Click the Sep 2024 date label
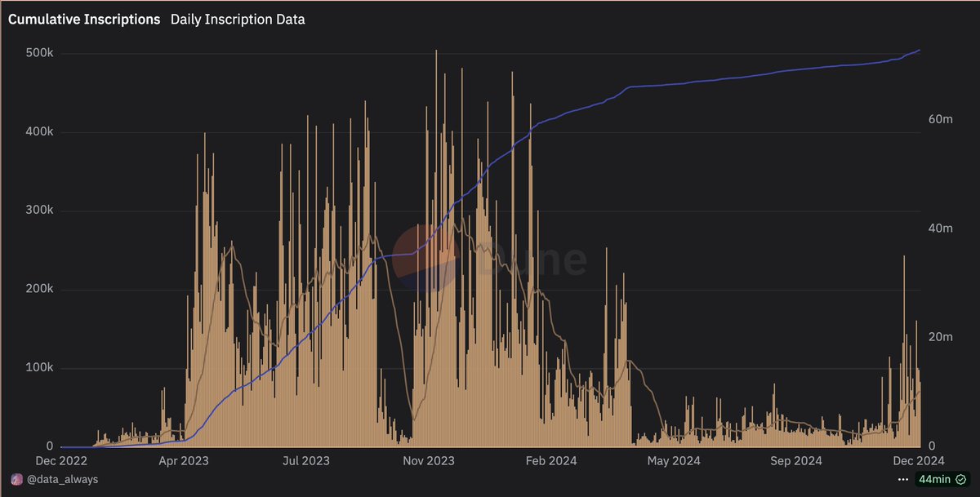The image size is (980, 497). [x=795, y=461]
